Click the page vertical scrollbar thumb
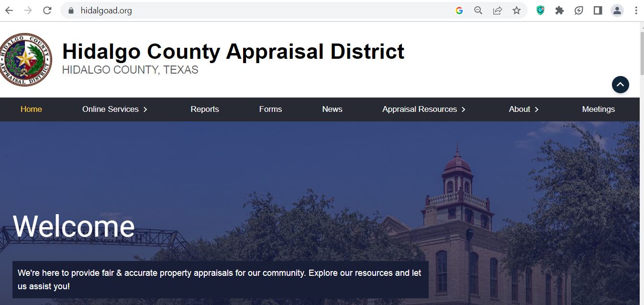The image size is (644, 305). (642, 54)
